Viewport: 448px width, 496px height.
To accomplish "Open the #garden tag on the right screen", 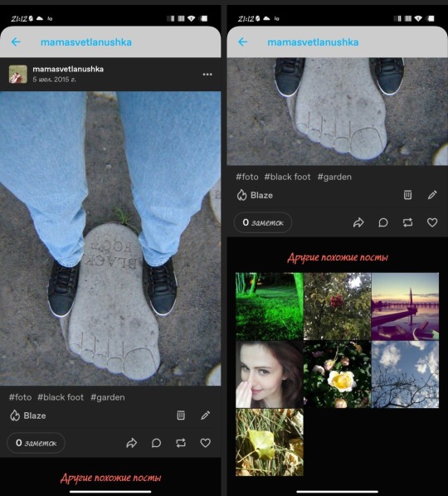I will pos(334,177).
